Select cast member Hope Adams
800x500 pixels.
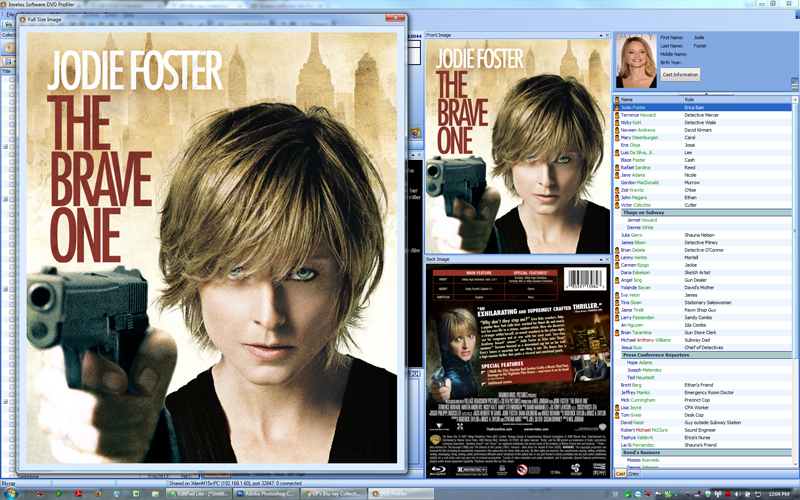703,363
